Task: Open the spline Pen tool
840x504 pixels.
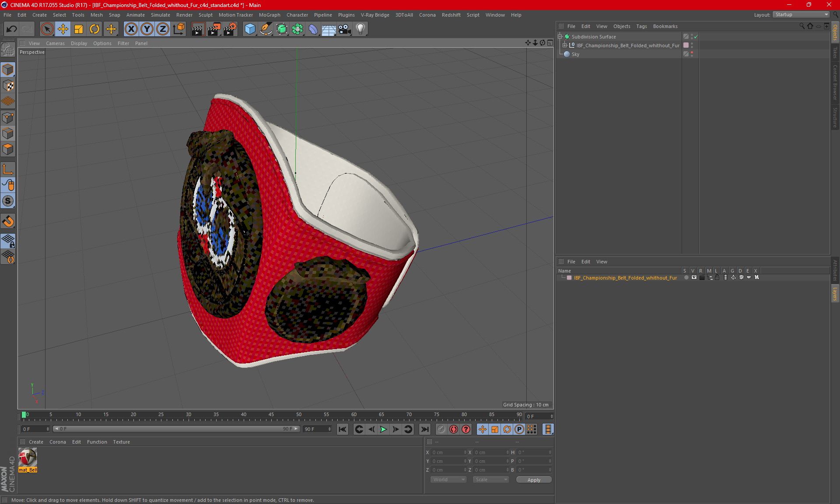Action: tap(266, 29)
